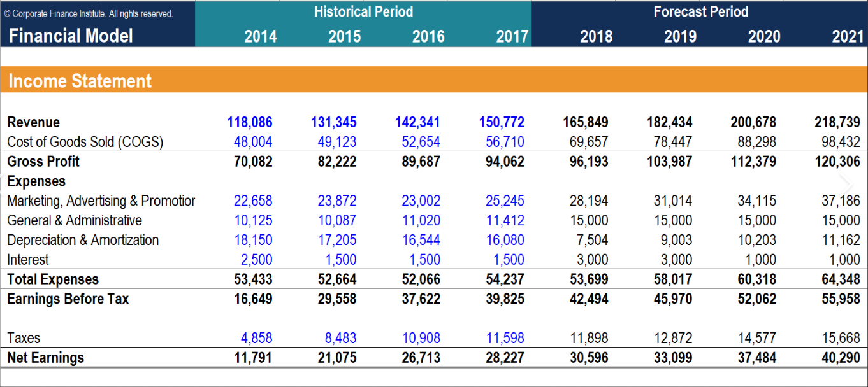Click 2014 interest value 2,500
The image size is (868, 387).
pyautogui.click(x=257, y=260)
